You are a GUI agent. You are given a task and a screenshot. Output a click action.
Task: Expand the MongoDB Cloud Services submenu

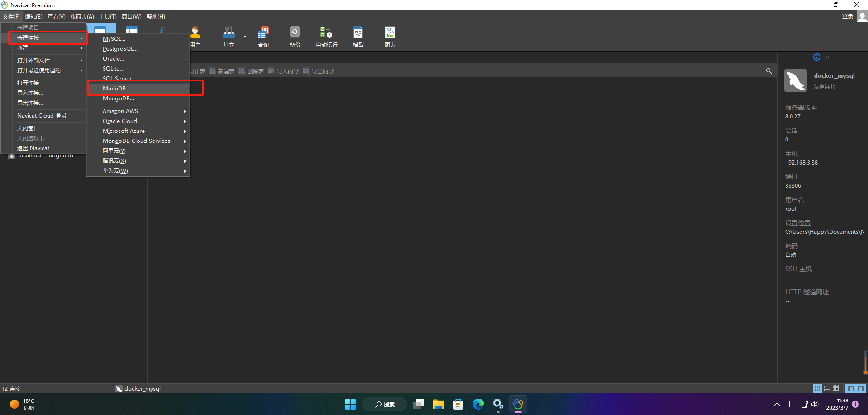point(138,141)
